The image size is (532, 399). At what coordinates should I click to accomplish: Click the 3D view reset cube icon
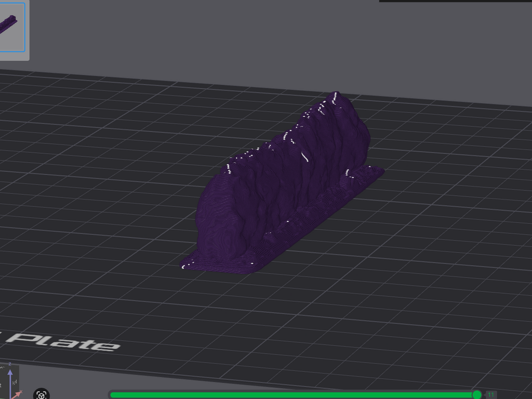pos(42,395)
